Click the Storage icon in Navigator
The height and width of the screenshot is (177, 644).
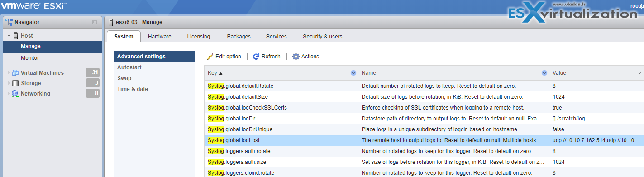[x=15, y=83]
